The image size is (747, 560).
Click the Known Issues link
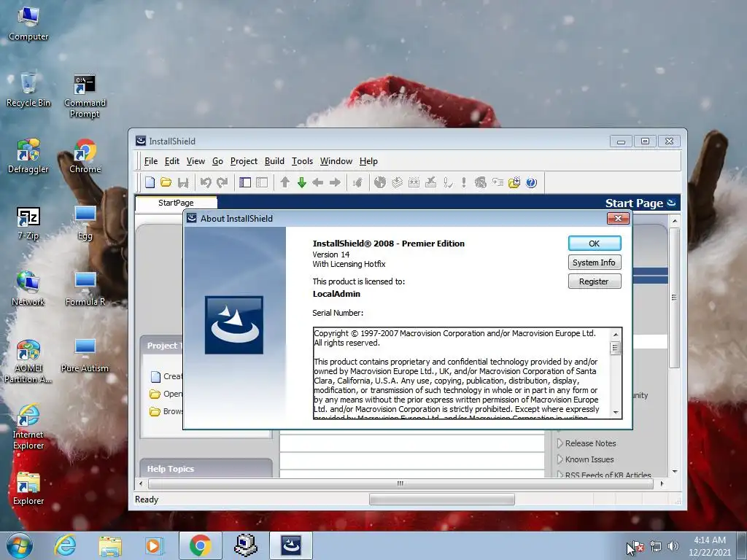click(589, 459)
